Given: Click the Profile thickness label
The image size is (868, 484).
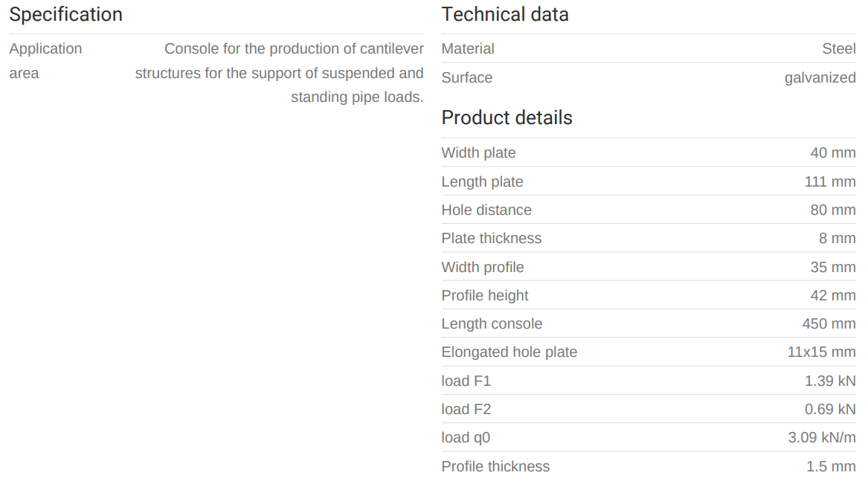Looking at the screenshot, I should [495, 467].
